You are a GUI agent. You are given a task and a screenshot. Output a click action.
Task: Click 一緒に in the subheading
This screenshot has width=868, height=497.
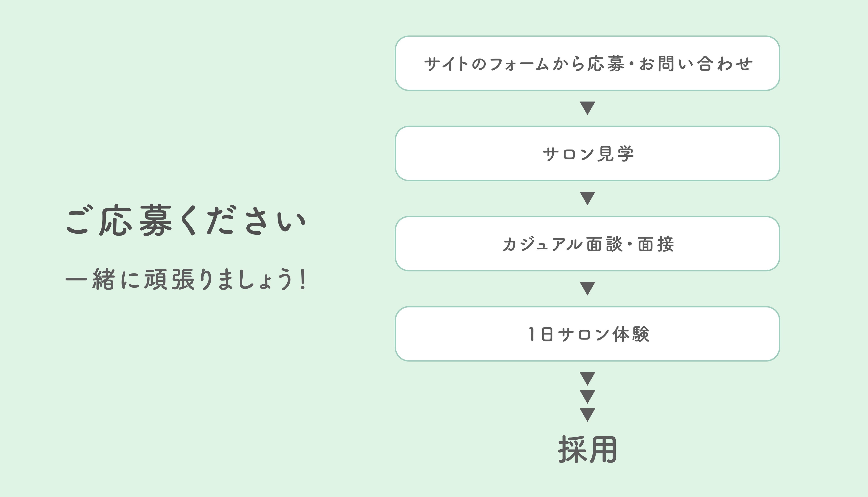click(x=102, y=279)
